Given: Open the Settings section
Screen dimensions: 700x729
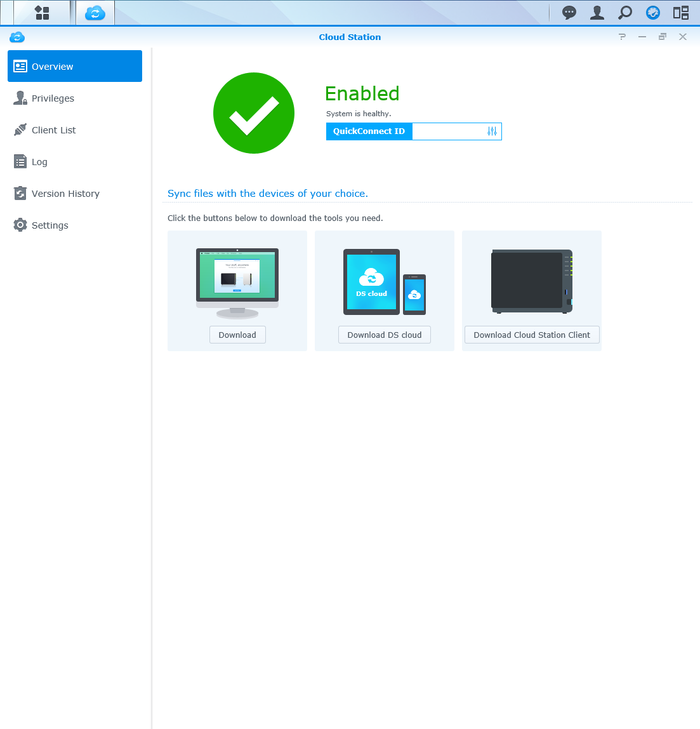Looking at the screenshot, I should pyautogui.click(x=75, y=225).
